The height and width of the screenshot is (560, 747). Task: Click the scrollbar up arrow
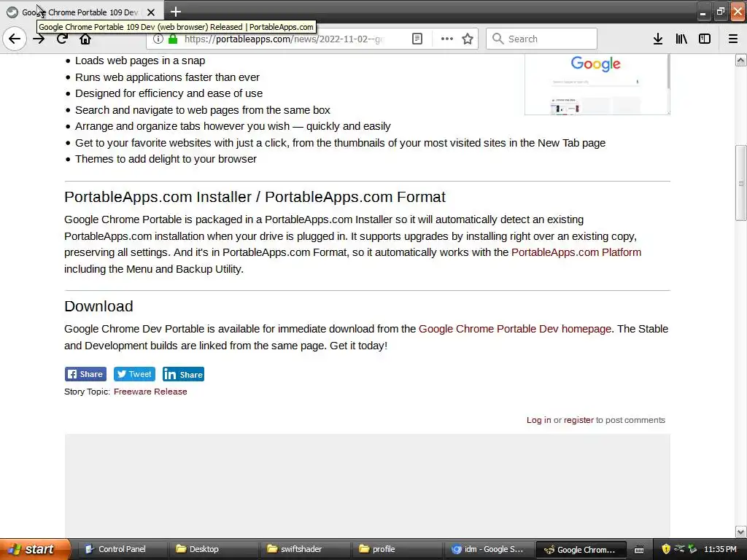click(x=740, y=60)
